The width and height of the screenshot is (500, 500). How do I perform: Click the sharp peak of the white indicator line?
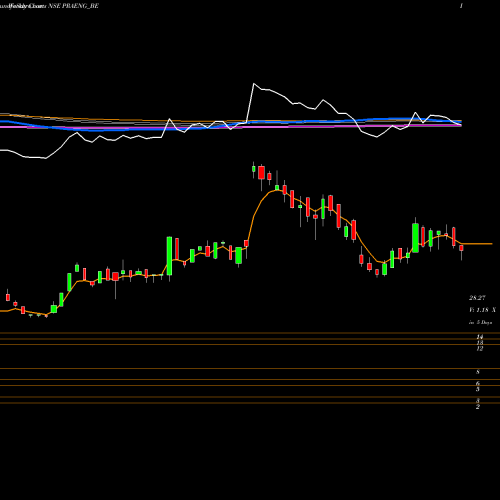point(254,84)
